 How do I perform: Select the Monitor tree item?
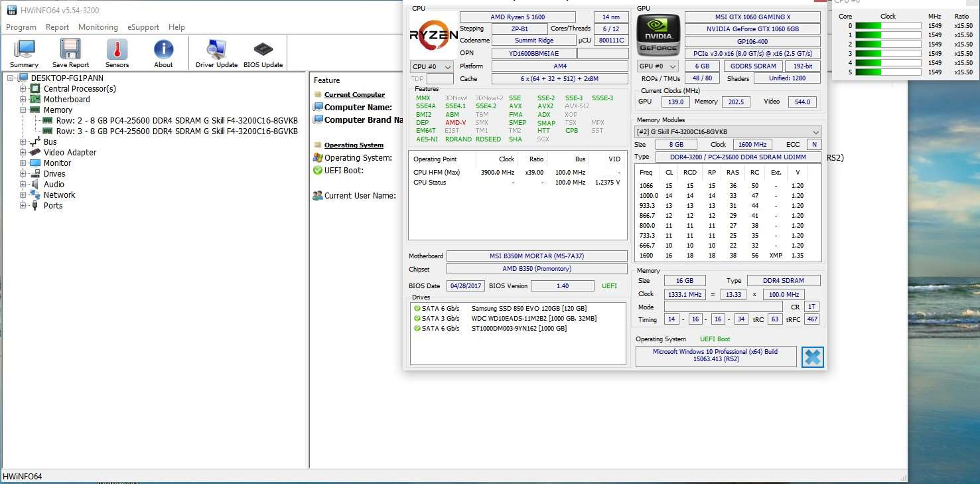click(57, 163)
